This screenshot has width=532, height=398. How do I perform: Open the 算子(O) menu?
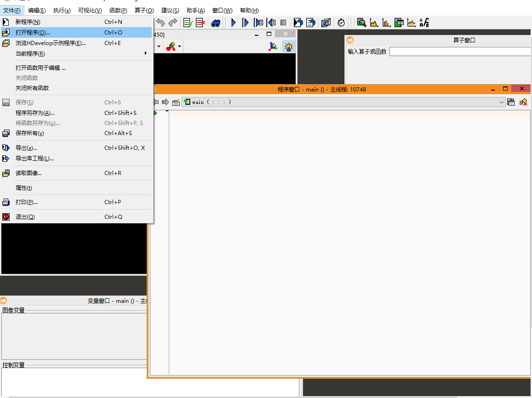[144, 11]
